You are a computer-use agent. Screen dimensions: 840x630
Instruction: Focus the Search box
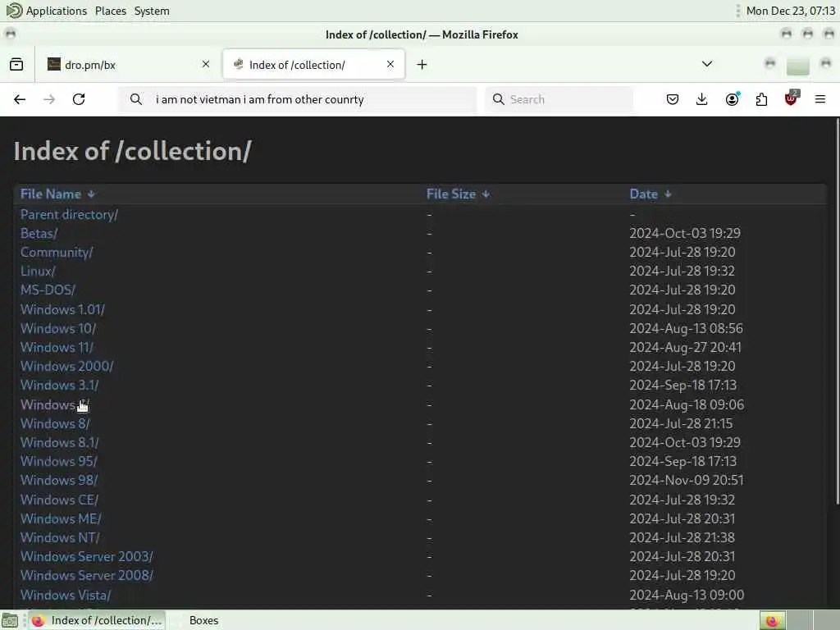coord(559,99)
